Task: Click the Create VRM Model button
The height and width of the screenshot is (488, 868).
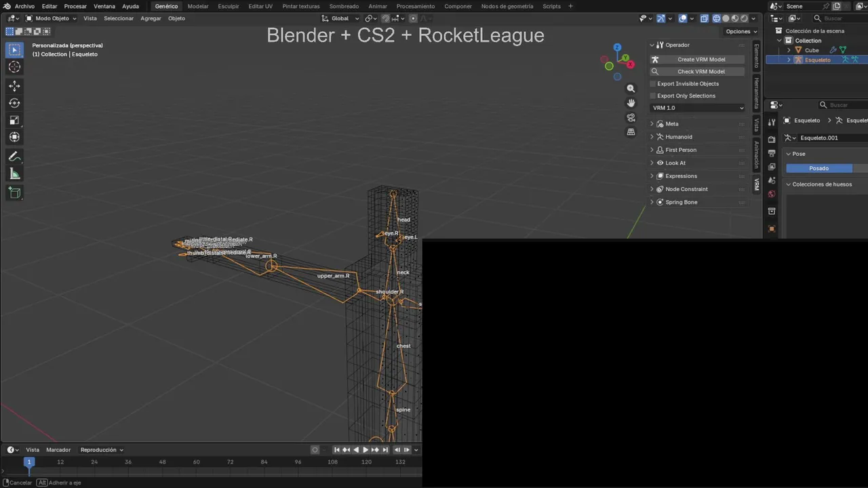Action: [x=698, y=59]
